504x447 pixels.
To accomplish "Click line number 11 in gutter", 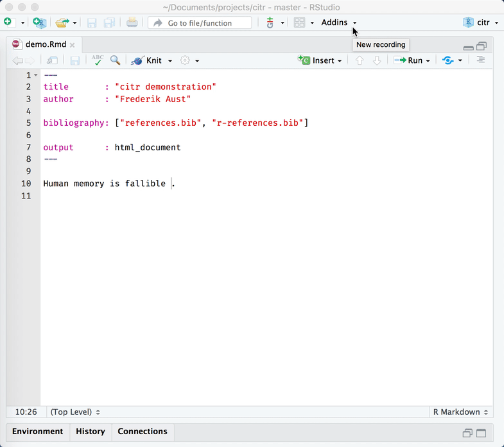I will tap(26, 196).
